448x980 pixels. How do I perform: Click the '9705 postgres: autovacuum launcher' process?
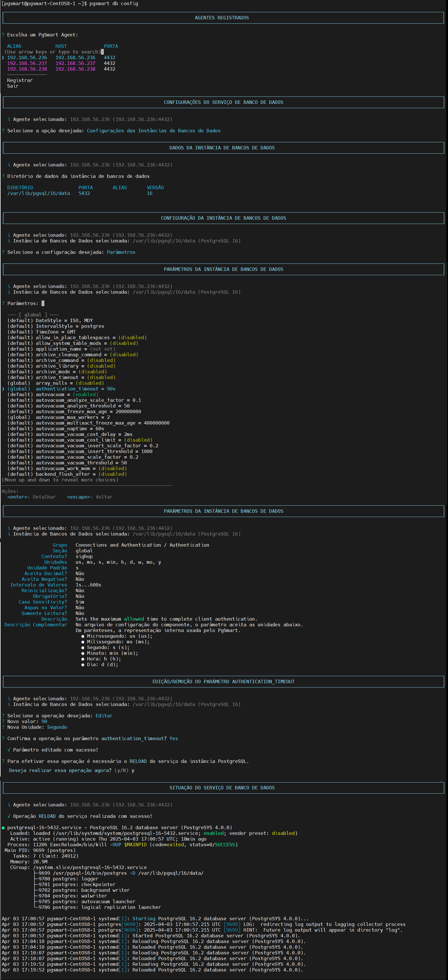pos(87,902)
